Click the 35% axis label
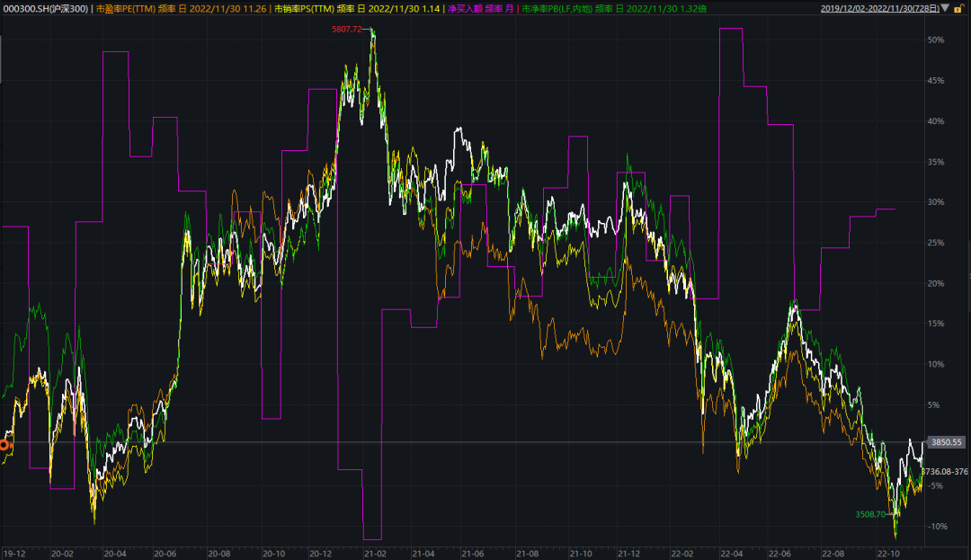 click(936, 162)
